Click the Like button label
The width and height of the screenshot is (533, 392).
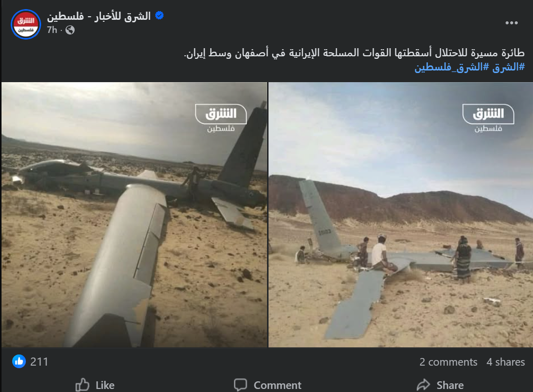click(x=105, y=385)
